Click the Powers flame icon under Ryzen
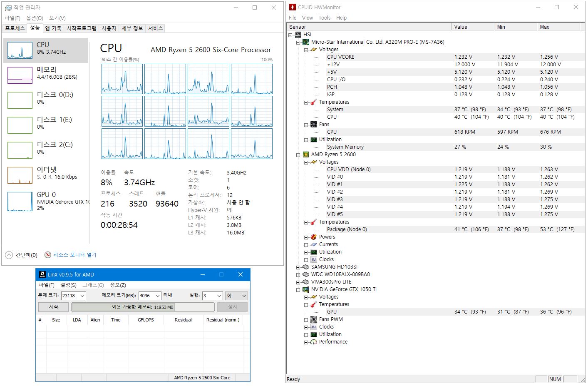This screenshot has height=386, width=588. (314, 237)
